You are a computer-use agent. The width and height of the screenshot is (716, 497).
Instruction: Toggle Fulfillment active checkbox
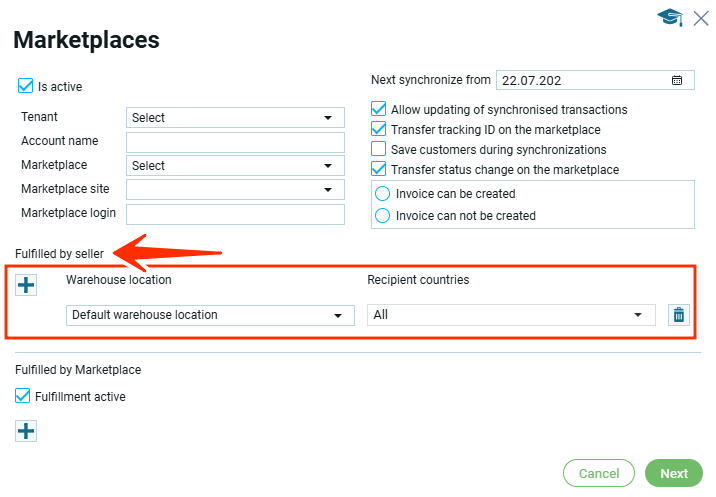pyautogui.click(x=23, y=396)
